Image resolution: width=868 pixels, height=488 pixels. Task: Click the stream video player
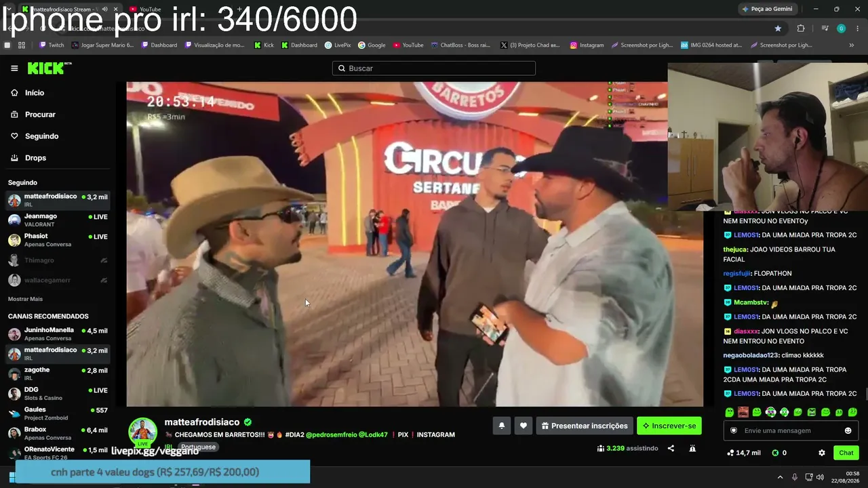point(415,244)
